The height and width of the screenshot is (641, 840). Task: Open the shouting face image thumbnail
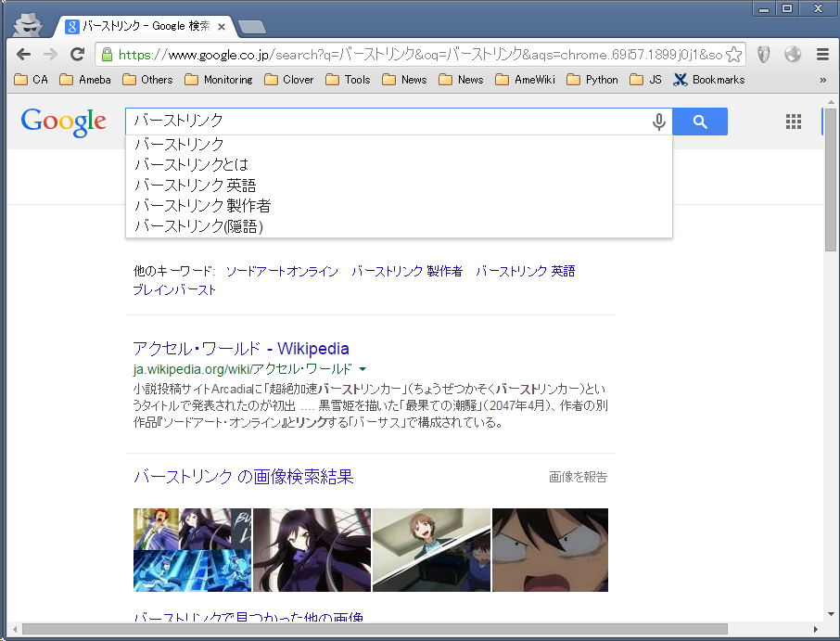click(550, 550)
